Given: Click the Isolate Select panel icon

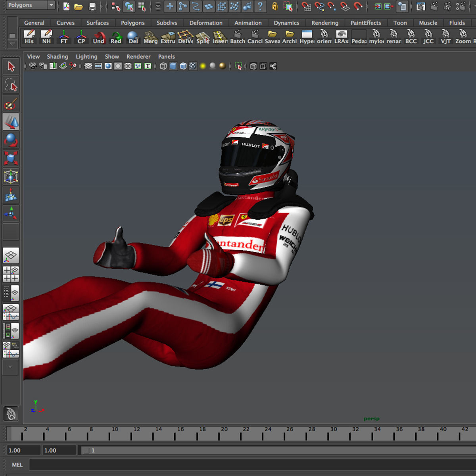Looking at the screenshot, I should click(x=238, y=66).
